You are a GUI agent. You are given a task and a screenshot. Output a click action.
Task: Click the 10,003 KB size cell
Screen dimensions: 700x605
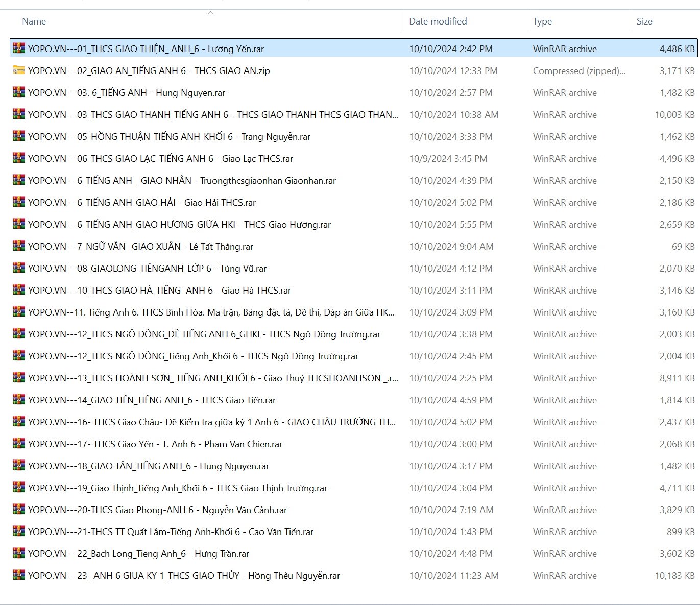point(675,115)
